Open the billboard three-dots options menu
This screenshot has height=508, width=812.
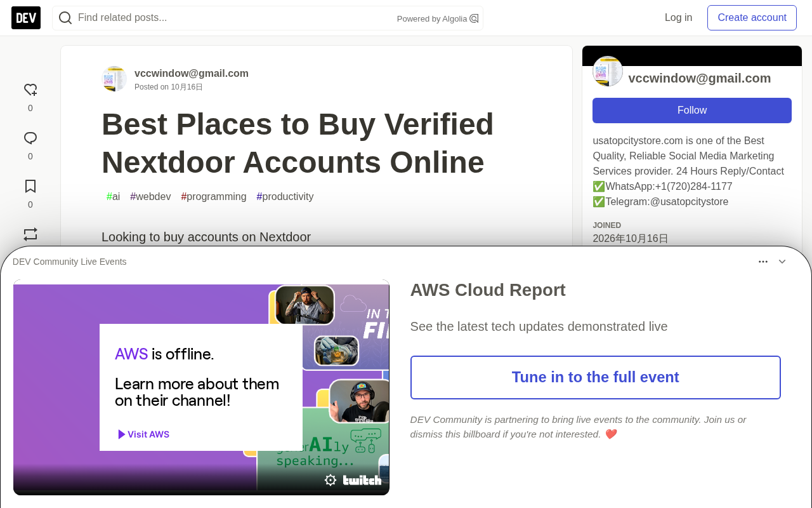(763, 262)
